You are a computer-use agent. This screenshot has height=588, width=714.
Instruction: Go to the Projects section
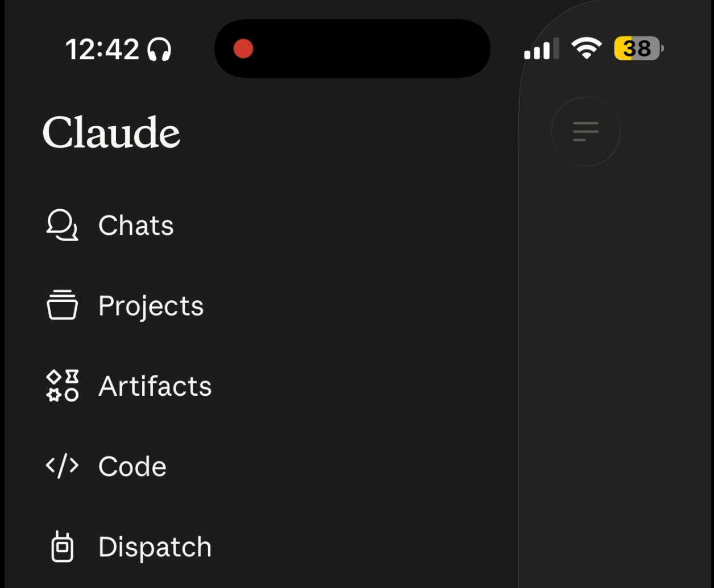[151, 307]
